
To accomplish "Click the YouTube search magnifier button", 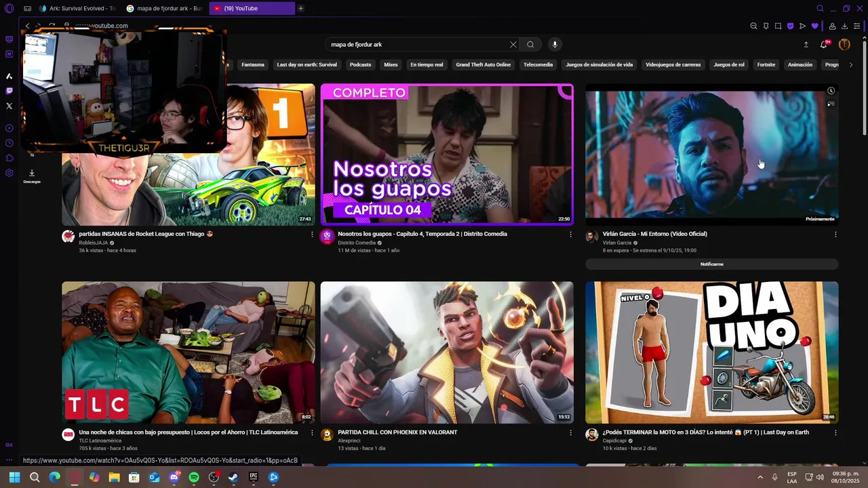I will click(530, 45).
